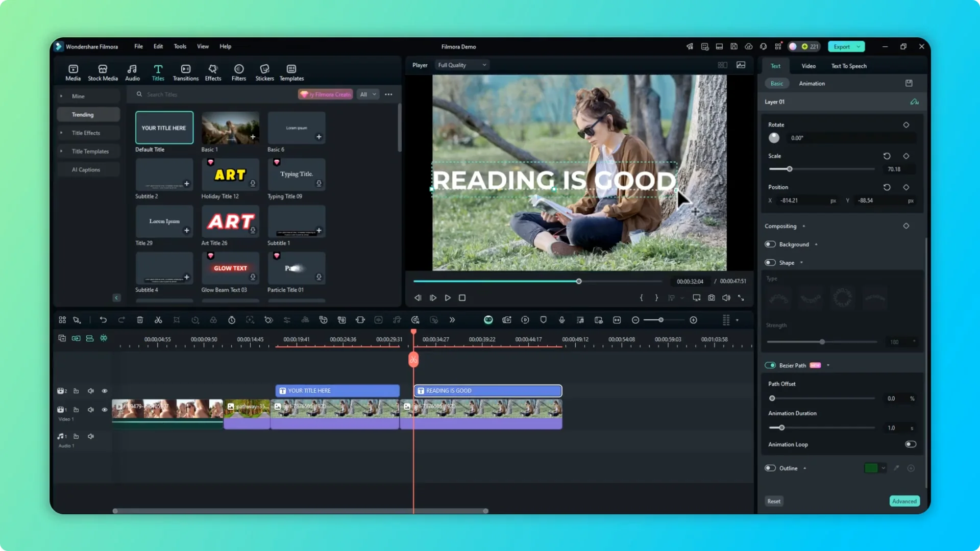
Task: Mute the Video 1 track
Action: (91, 410)
